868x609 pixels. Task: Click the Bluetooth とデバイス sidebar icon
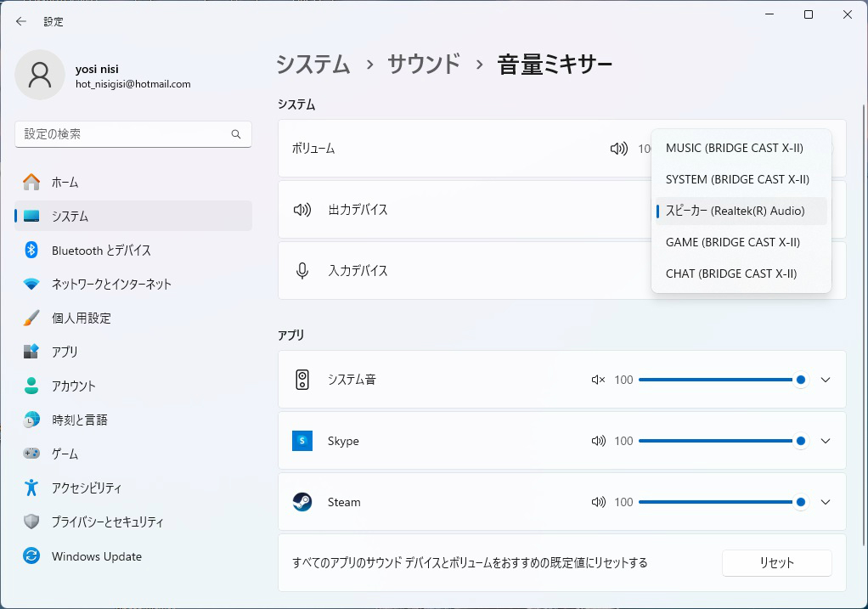31,250
